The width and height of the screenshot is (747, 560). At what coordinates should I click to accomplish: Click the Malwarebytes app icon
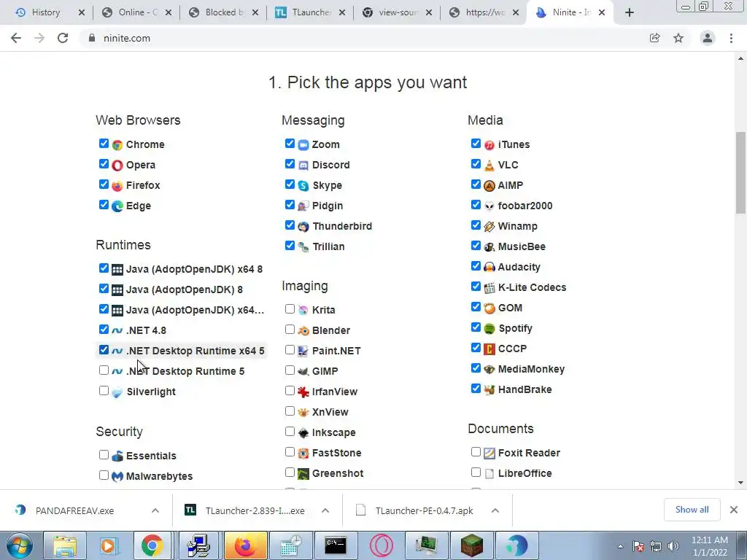tap(117, 476)
